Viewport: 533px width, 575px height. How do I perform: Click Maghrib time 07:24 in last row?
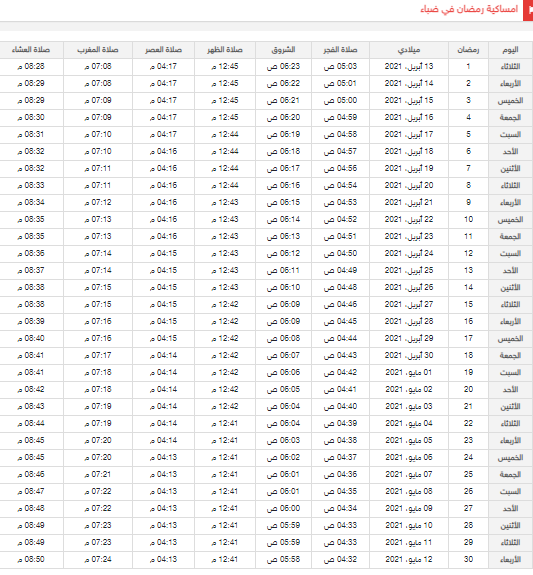98,560
